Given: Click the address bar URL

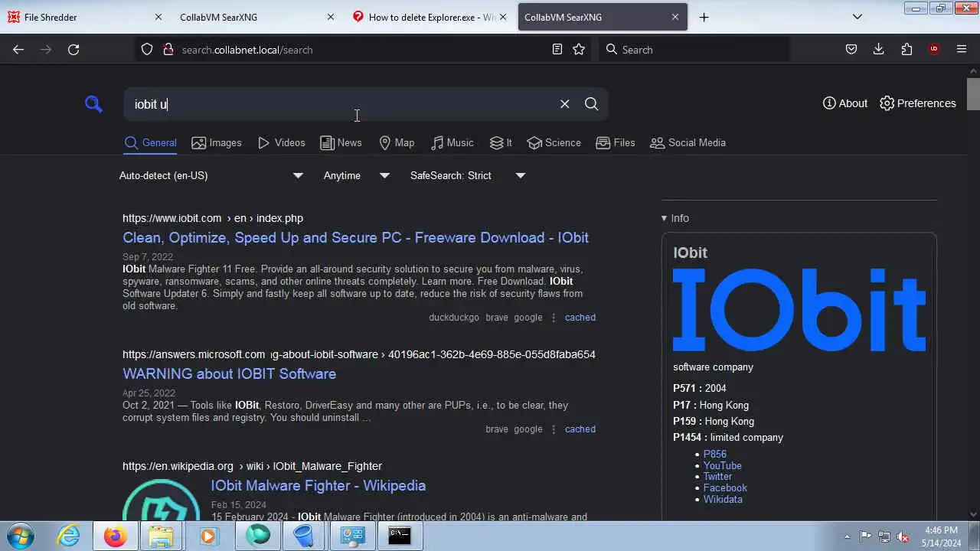Looking at the screenshot, I should tap(247, 50).
